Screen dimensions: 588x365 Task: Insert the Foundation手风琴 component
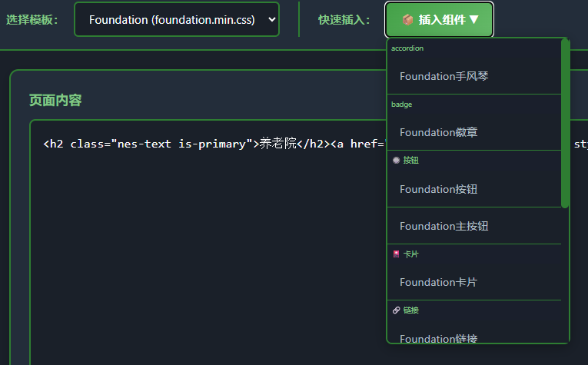[444, 76]
